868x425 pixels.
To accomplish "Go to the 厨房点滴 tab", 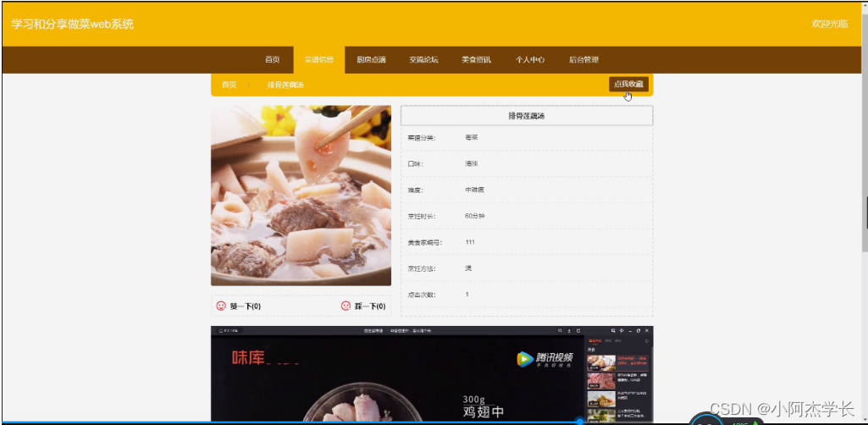I will click(x=371, y=60).
